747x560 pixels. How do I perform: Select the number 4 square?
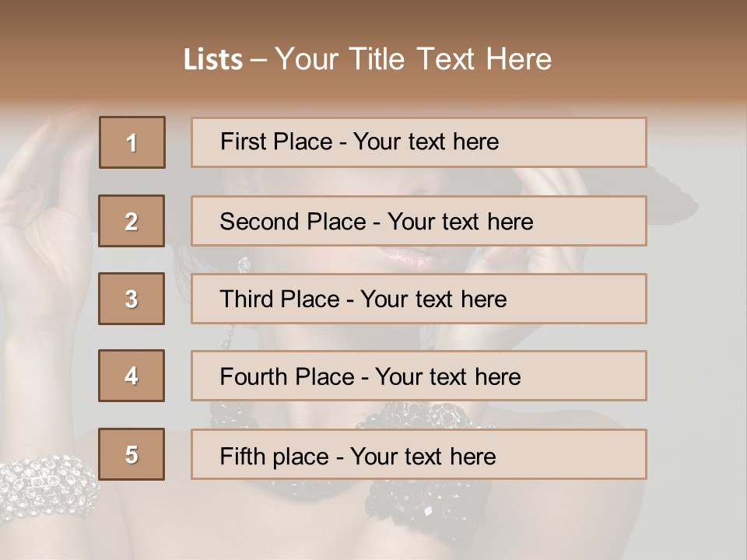132,376
